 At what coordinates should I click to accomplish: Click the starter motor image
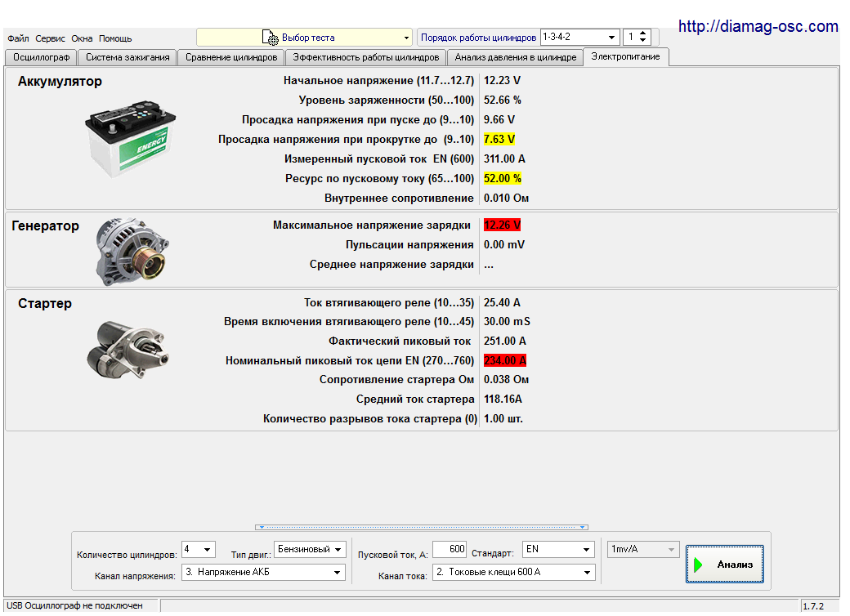(128, 350)
